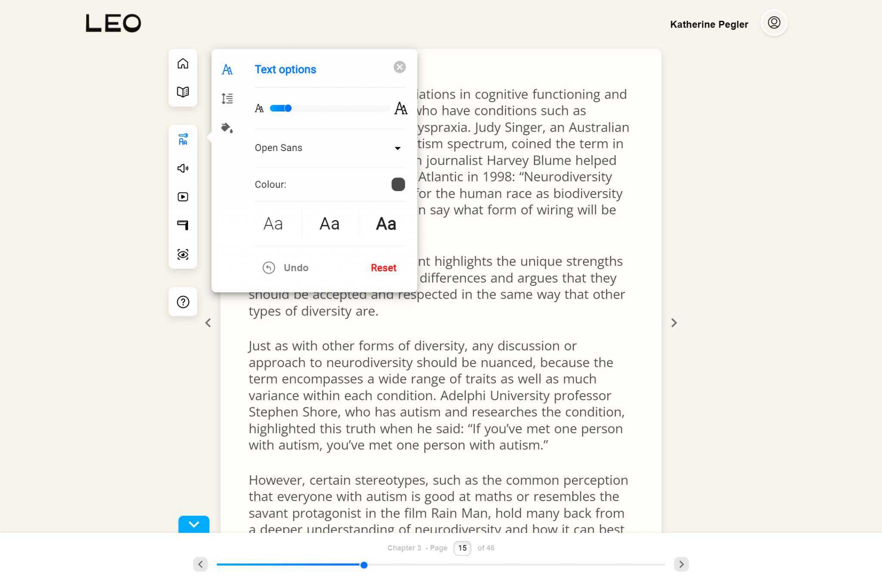Switch to line spacing tab
Screen dimensions: 882x588
click(227, 99)
